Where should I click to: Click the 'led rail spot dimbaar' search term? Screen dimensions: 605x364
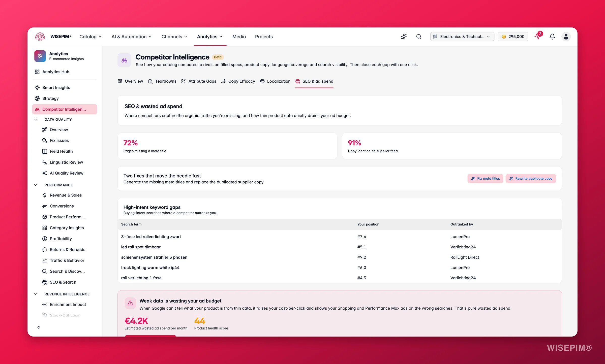point(141,247)
